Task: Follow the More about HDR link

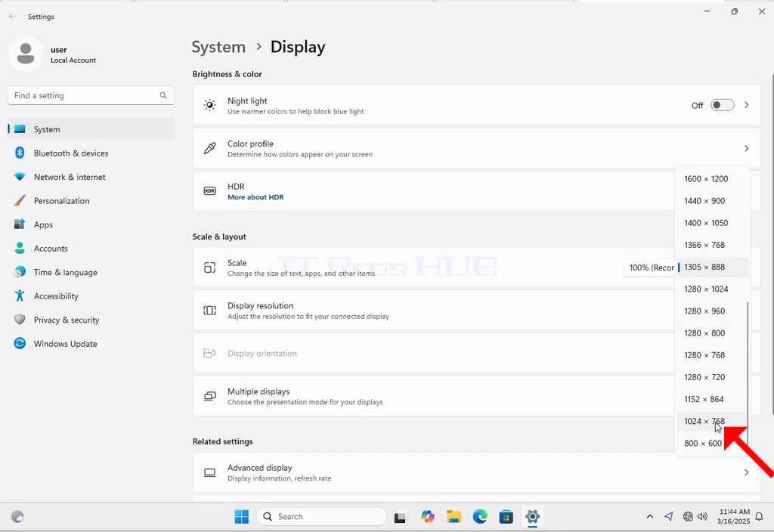Action: coord(255,197)
